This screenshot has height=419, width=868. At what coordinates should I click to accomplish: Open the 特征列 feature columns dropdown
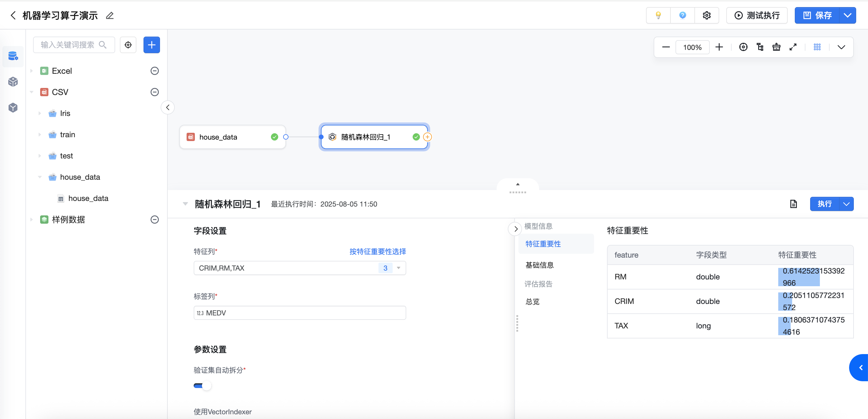[x=300, y=268]
